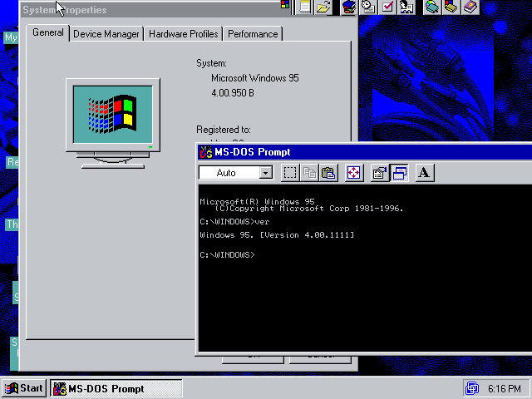Click the Auto font size text field
The height and width of the screenshot is (399, 532).
coord(229,173)
